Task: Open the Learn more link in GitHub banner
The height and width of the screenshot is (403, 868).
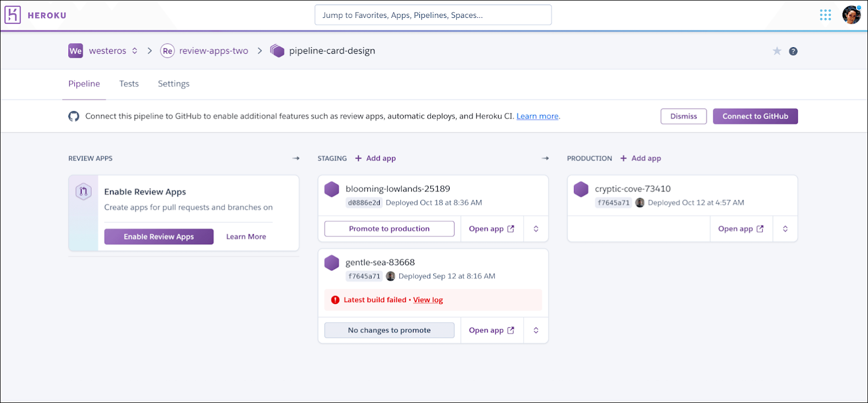Action: click(538, 116)
